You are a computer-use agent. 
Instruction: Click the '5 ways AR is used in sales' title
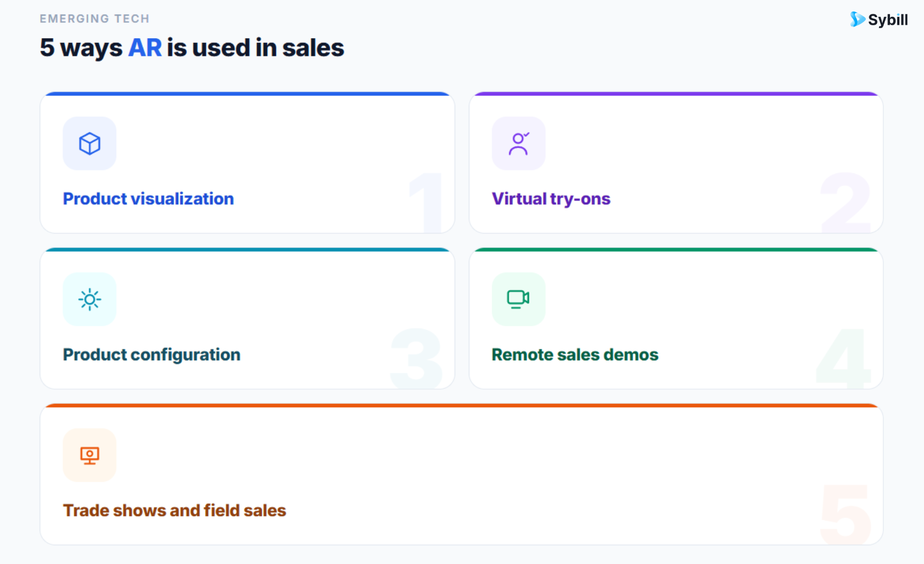pos(192,48)
